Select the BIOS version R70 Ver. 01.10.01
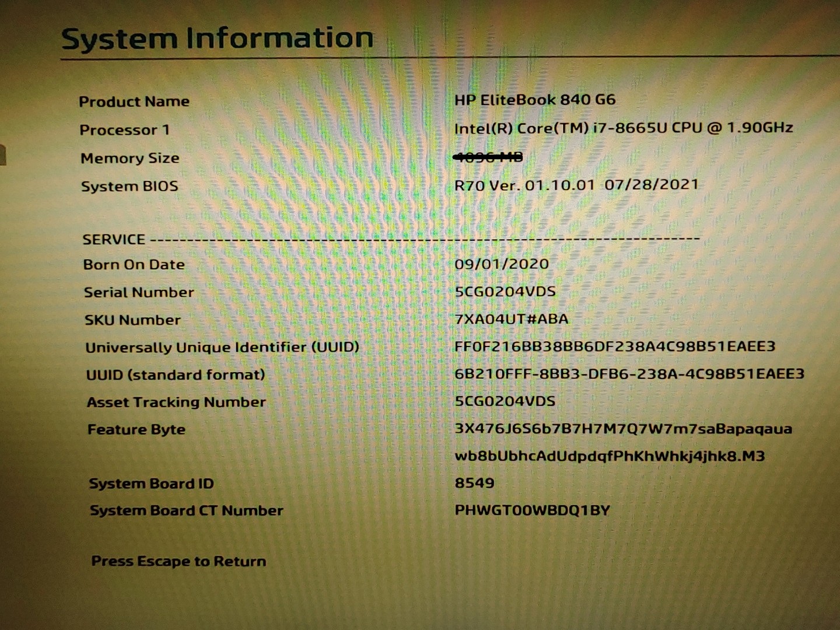 [x=577, y=184]
